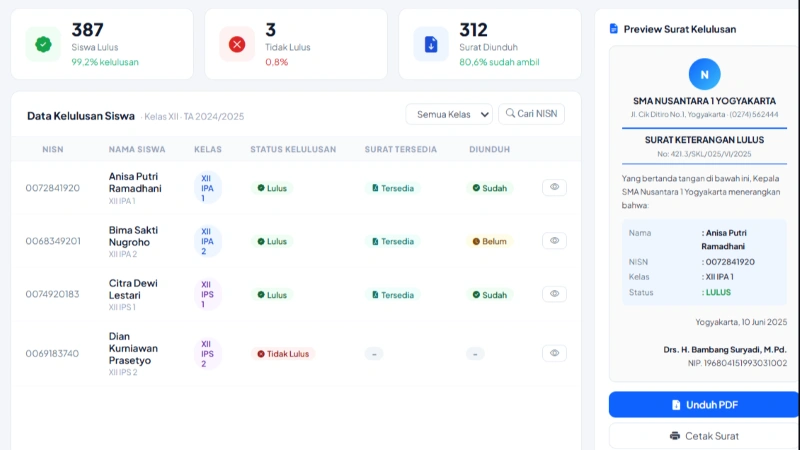
Task: Click the green checkmark Siswa Lulus icon
Action: tap(43, 44)
